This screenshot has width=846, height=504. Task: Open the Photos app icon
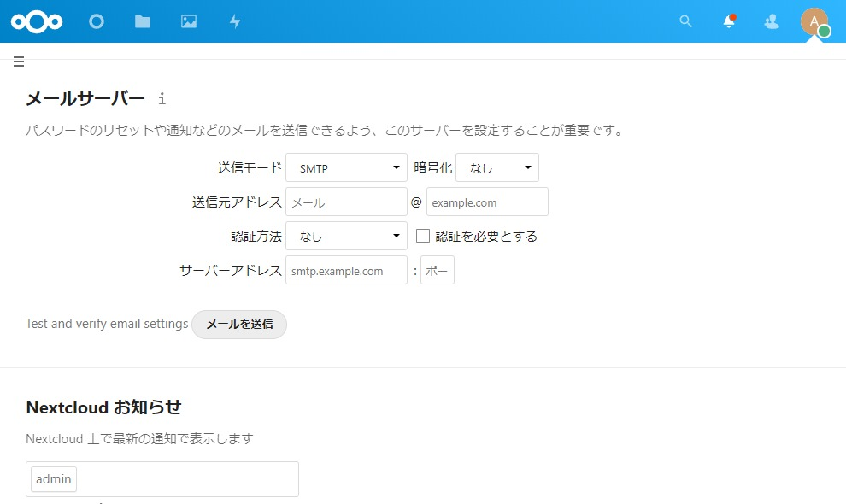click(x=189, y=21)
